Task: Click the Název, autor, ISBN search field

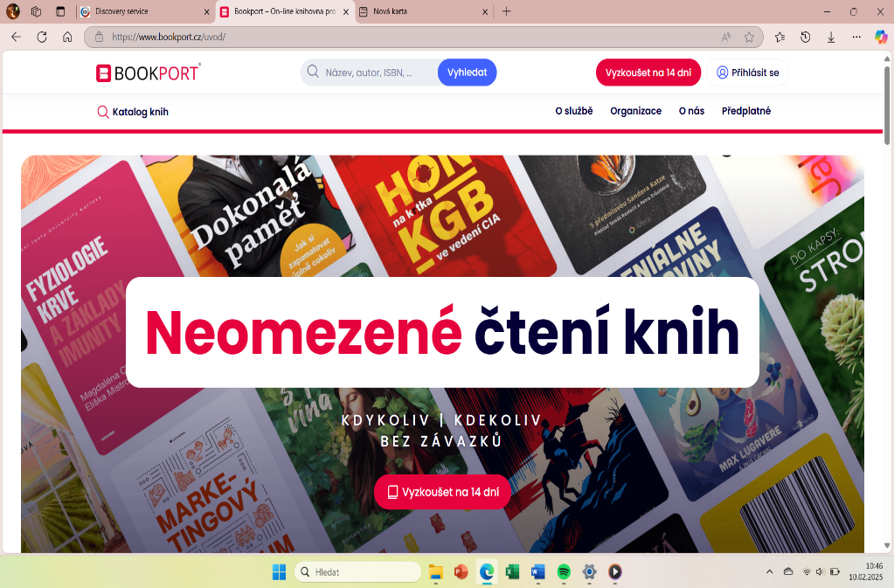Action: point(378,73)
